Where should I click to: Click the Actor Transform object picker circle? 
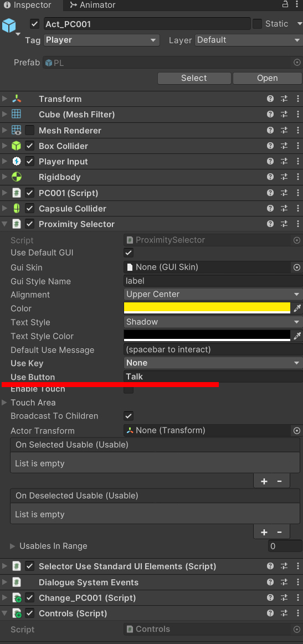297,430
